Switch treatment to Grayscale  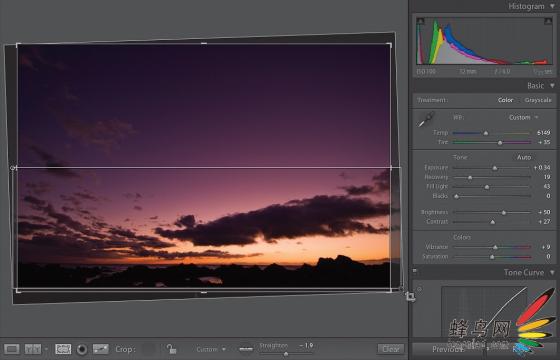[x=538, y=100]
